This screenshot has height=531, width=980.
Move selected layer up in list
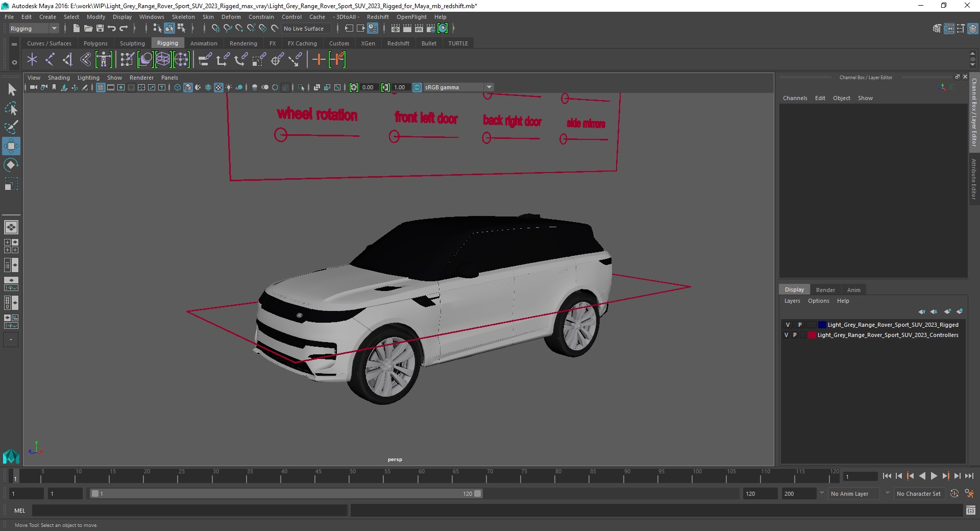(x=922, y=311)
